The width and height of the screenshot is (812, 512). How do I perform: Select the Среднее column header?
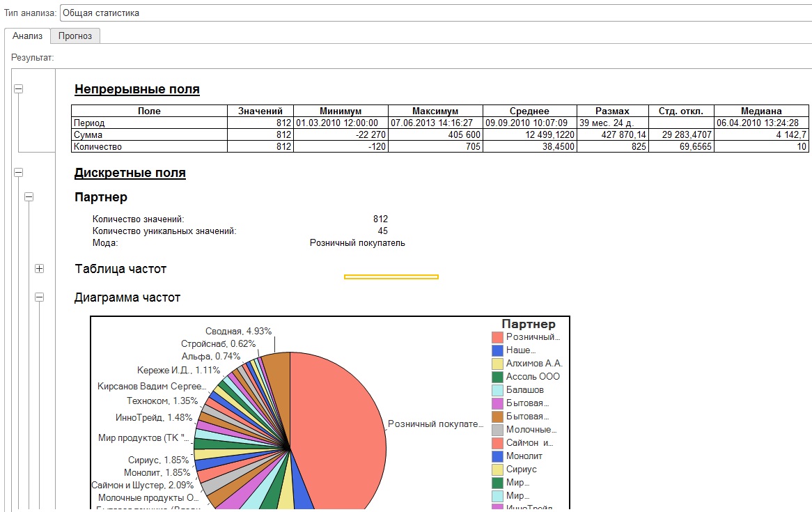click(530, 111)
